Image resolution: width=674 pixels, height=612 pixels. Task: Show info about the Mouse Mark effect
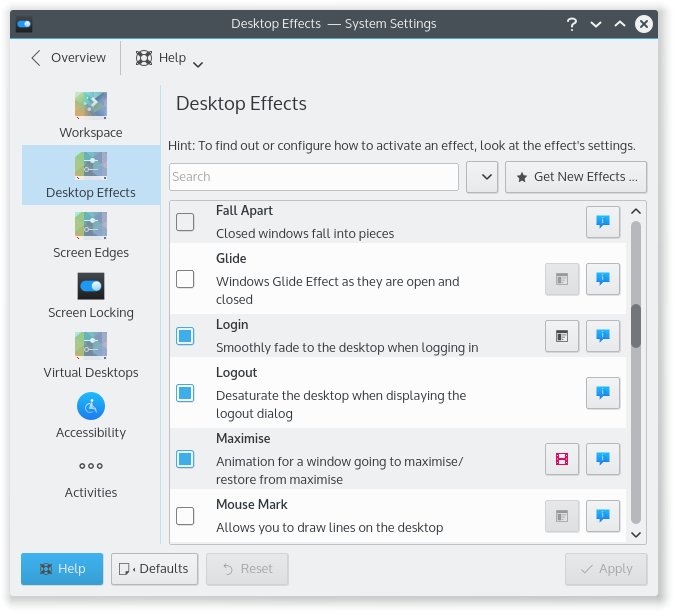click(603, 516)
